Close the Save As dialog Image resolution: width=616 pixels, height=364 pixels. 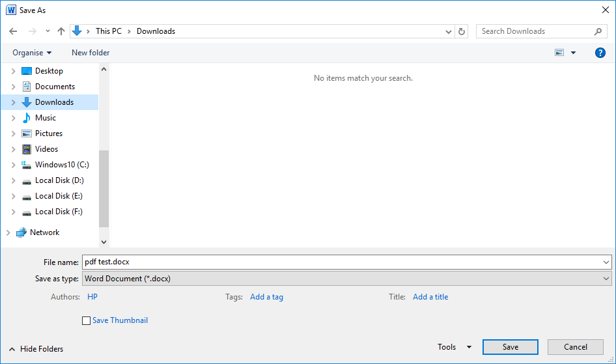pos(606,10)
